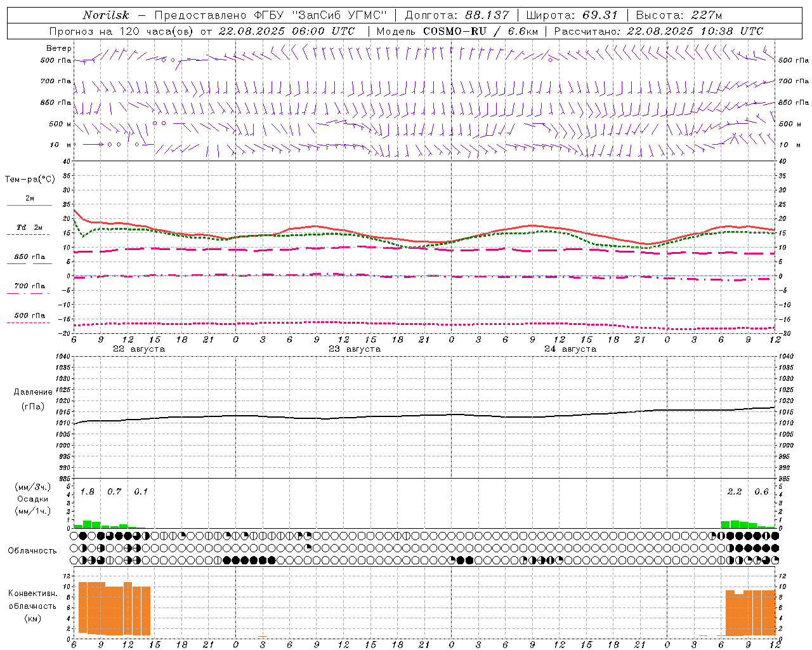812x650 pixels.
Task: Click the "Конвективн." convective cloud label
Action: 33,594
